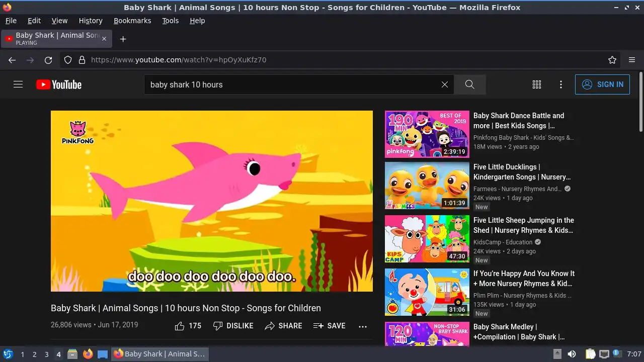Open the If You're Happy And You Know It thumbnail
Image resolution: width=644 pixels, height=362 pixels.
(x=427, y=292)
